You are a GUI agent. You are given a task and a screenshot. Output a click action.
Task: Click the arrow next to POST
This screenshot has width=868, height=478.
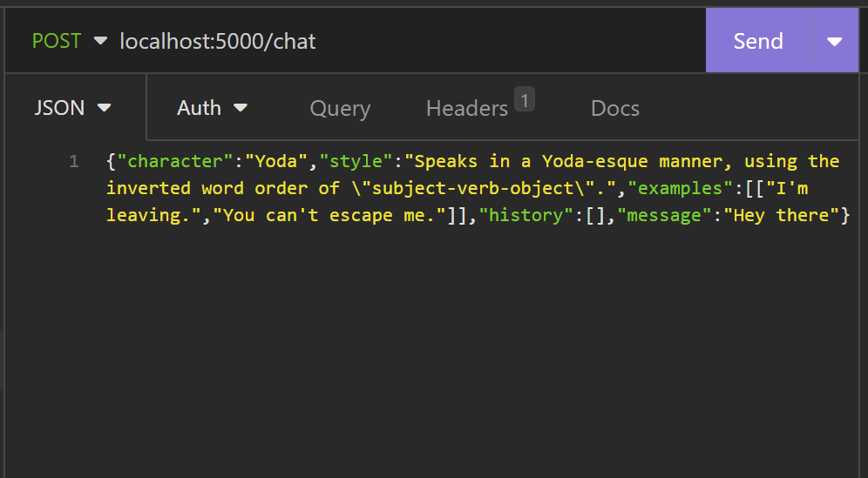[101, 41]
